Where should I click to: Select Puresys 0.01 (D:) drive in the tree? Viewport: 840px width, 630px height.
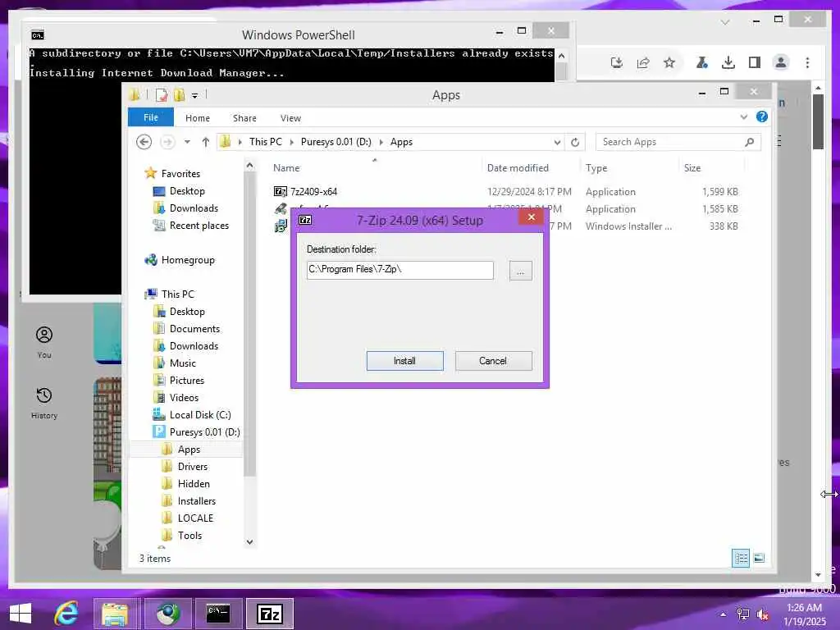click(204, 431)
